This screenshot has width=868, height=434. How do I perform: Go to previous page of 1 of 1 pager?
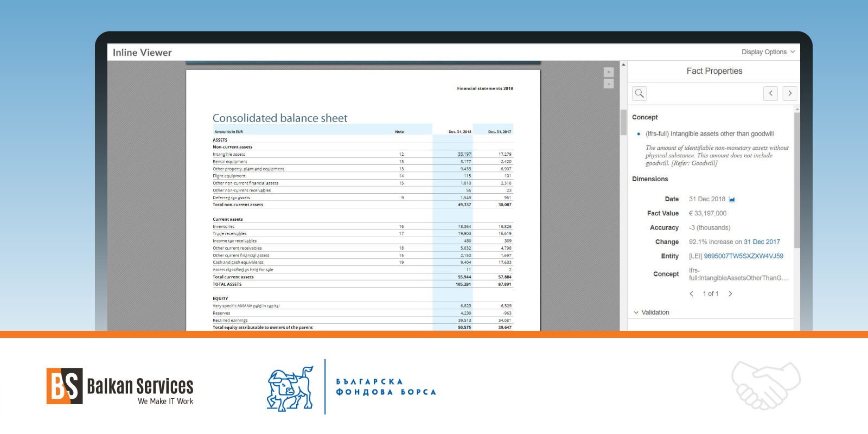(x=691, y=293)
